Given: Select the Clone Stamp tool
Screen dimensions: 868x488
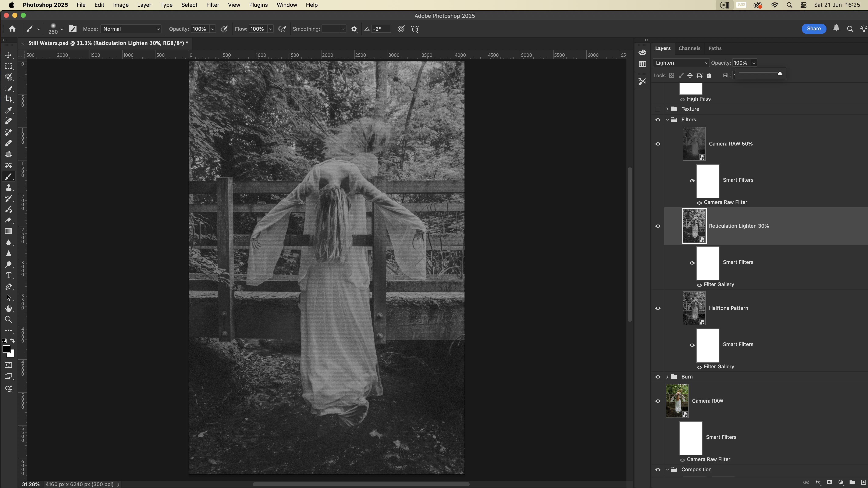Looking at the screenshot, I should [8, 188].
